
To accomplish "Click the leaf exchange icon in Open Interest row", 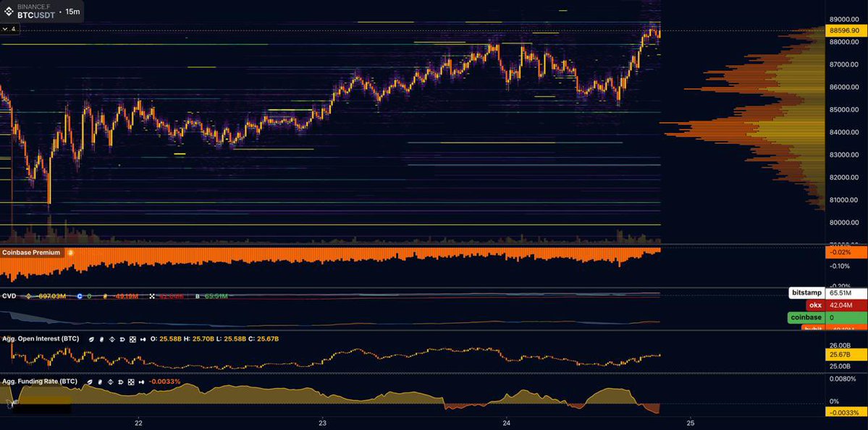I will click(x=91, y=340).
